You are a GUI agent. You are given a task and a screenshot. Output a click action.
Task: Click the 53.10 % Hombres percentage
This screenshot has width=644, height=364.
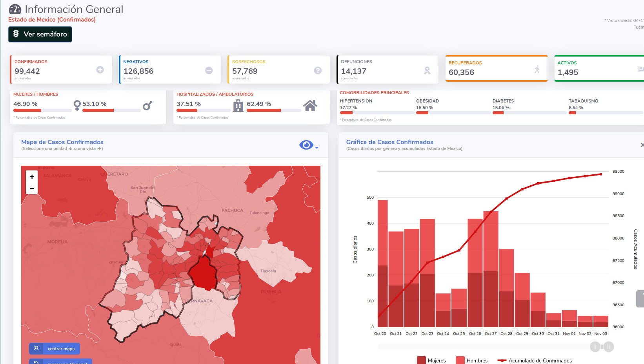95,104
